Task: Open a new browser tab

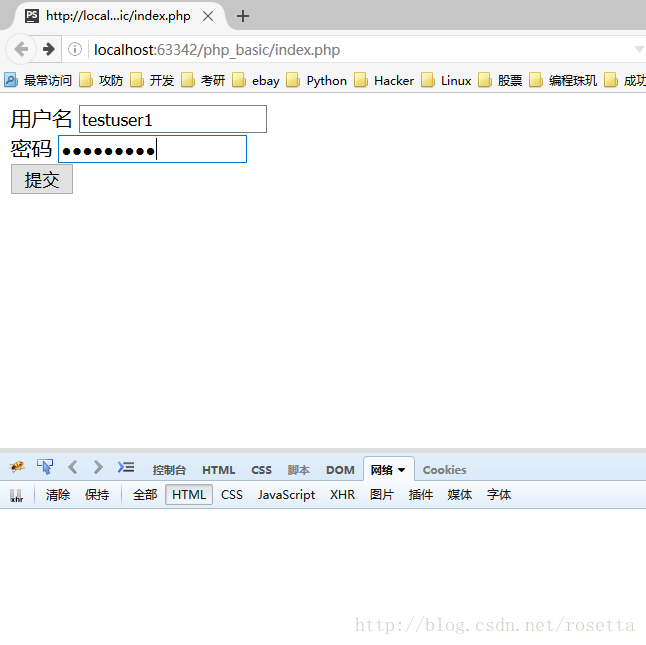Action: [x=243, y=16]
